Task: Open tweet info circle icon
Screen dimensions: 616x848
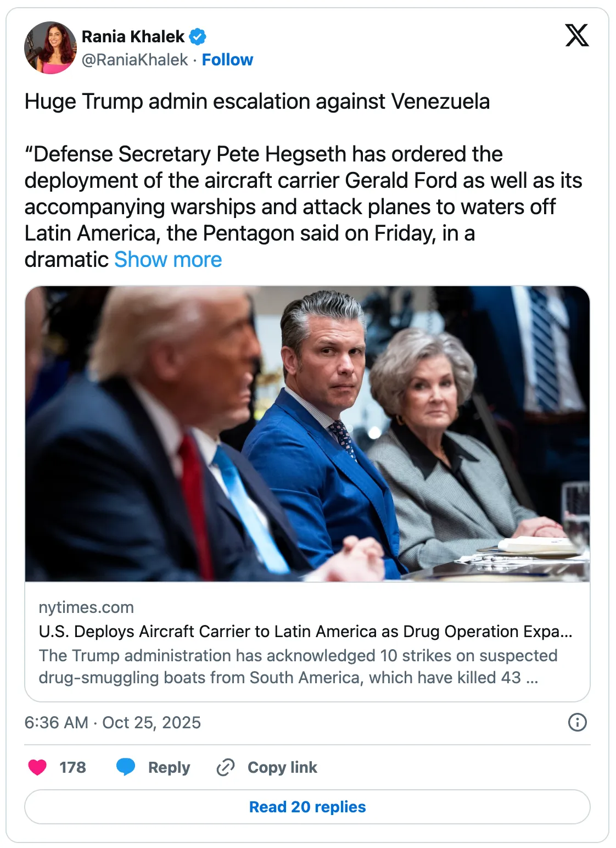Action: pos(577,722)
